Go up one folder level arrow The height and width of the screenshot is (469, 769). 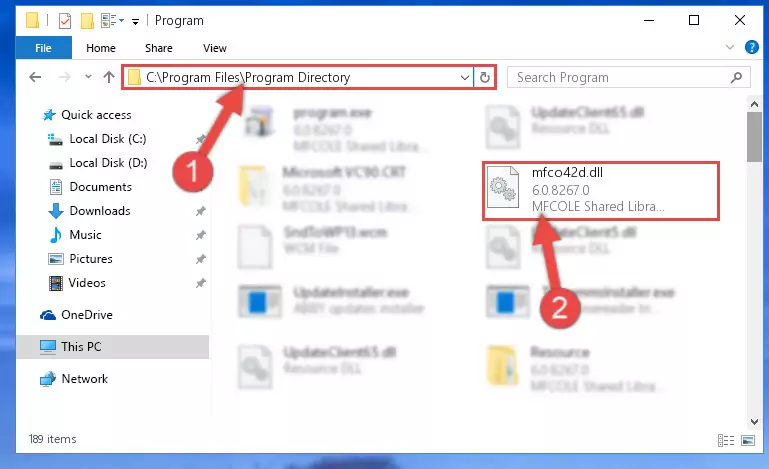(109, 77)
